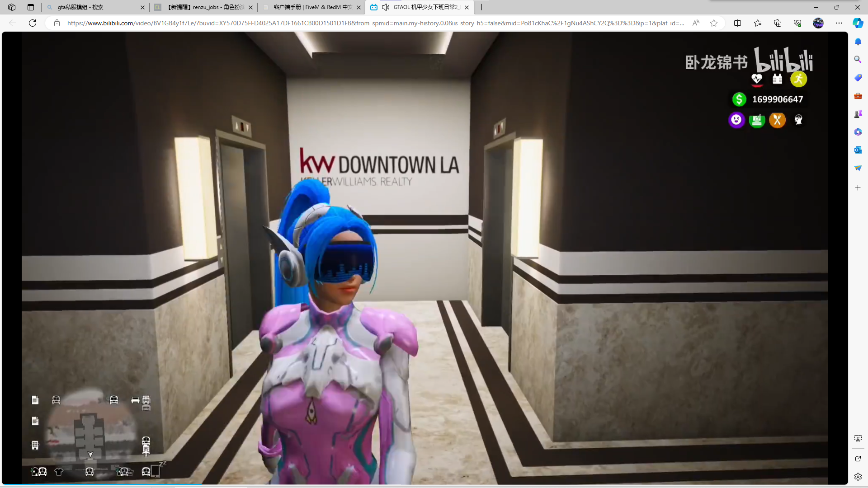Open the Edge profile menu
The image size is (868, 488).
(818, 23)
